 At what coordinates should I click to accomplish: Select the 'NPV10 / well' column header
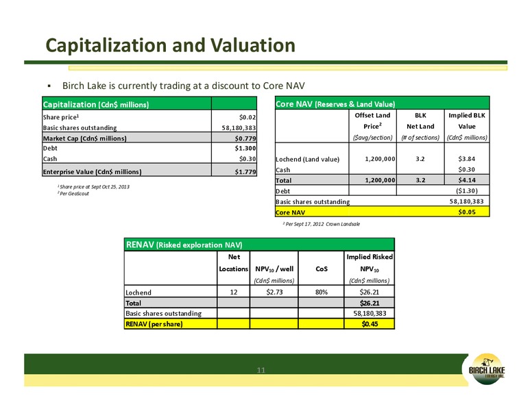274,269
